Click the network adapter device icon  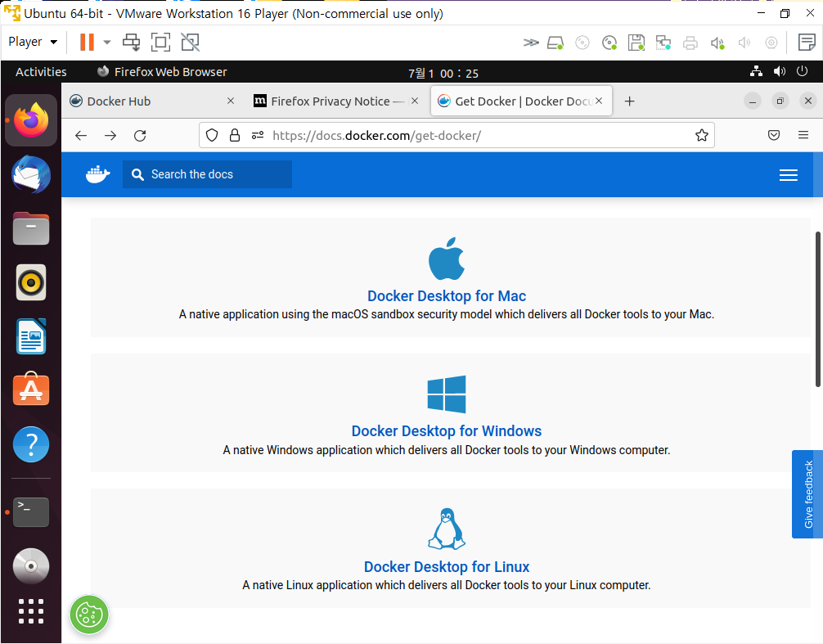tap(663, 43)
